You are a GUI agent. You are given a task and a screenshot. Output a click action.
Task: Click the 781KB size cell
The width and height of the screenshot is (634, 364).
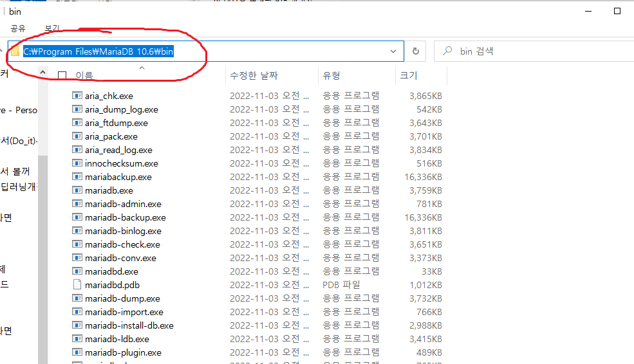click(429, 204)
